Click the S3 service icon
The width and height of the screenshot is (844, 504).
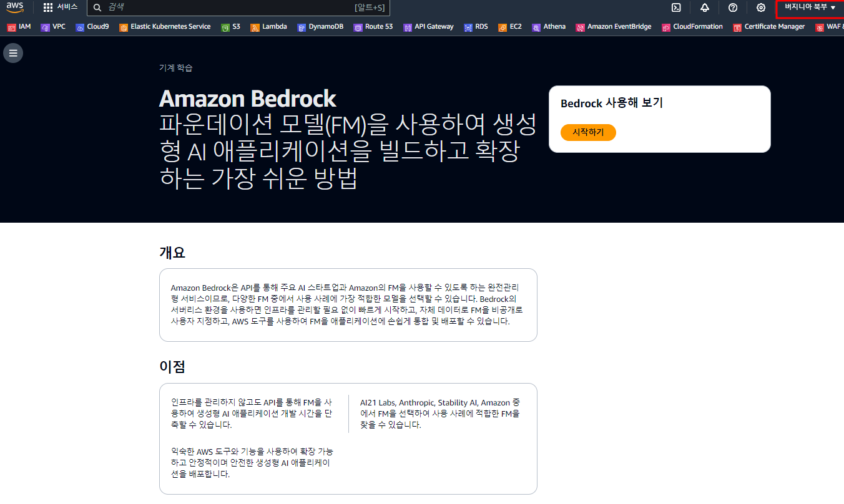pos(225,27)
